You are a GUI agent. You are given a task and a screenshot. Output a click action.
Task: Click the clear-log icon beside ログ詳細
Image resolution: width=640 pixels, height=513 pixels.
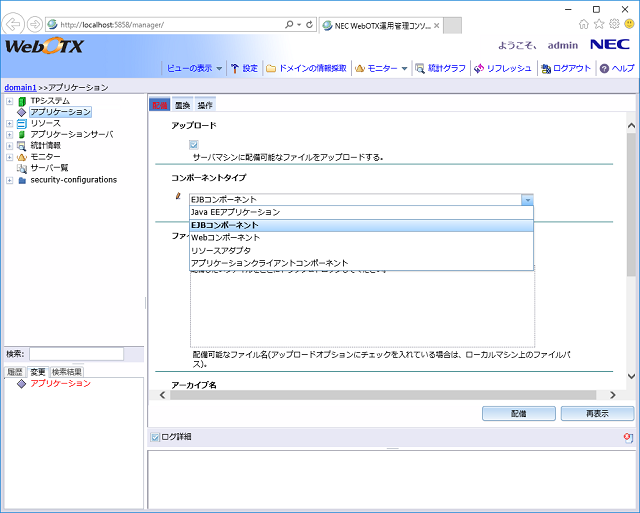627,437
